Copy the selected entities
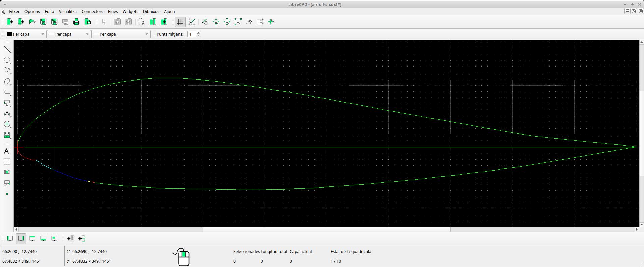644x267 pixels. tap(153, 22)
